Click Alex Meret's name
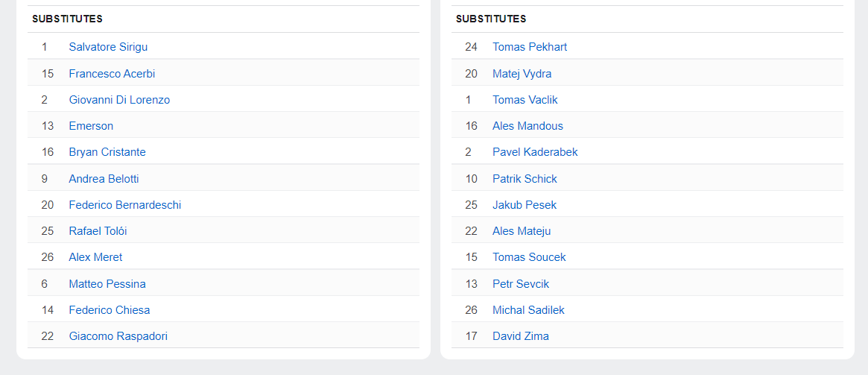This screenshot has height=375, width=868. pos(95,257)
